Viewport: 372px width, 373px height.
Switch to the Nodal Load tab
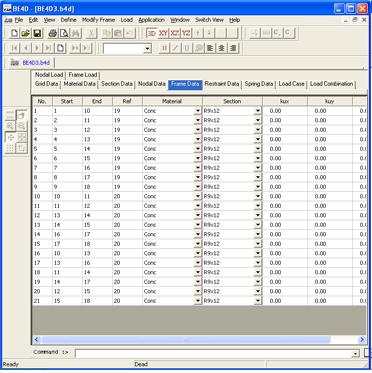(49, 75)
